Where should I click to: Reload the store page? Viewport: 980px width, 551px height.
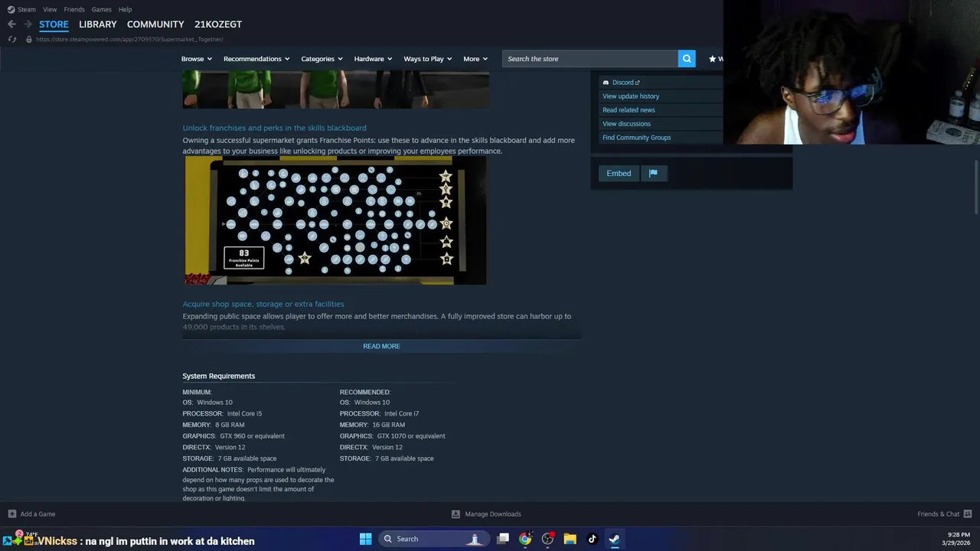11,39
